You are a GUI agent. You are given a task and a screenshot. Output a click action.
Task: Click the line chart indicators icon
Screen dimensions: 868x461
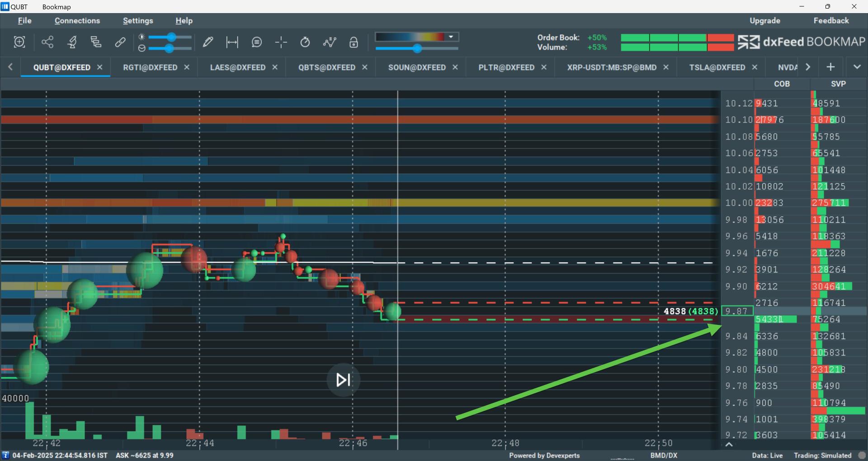[x=330, y=42]
